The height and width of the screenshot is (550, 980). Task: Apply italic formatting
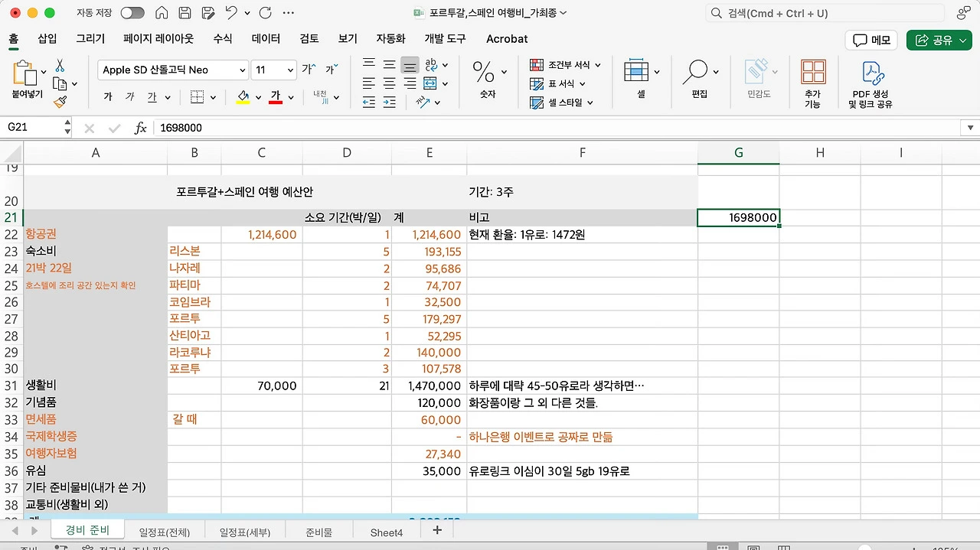pyautogui.click(x=130, y=97)
